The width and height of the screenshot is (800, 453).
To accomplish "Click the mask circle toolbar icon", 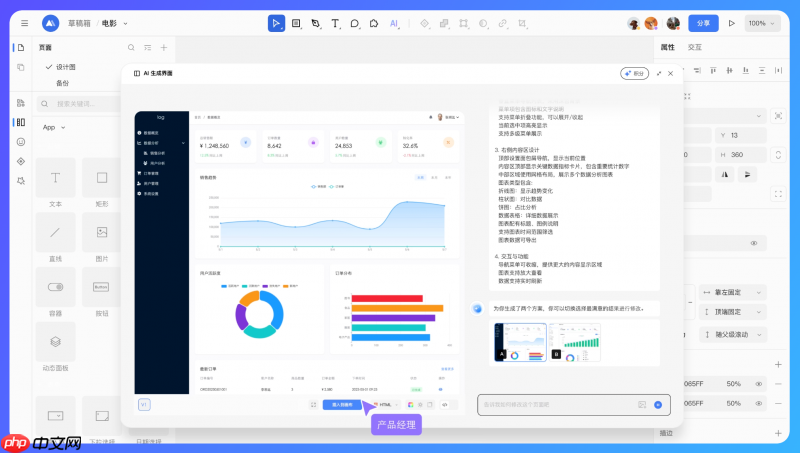I will 483,23.
